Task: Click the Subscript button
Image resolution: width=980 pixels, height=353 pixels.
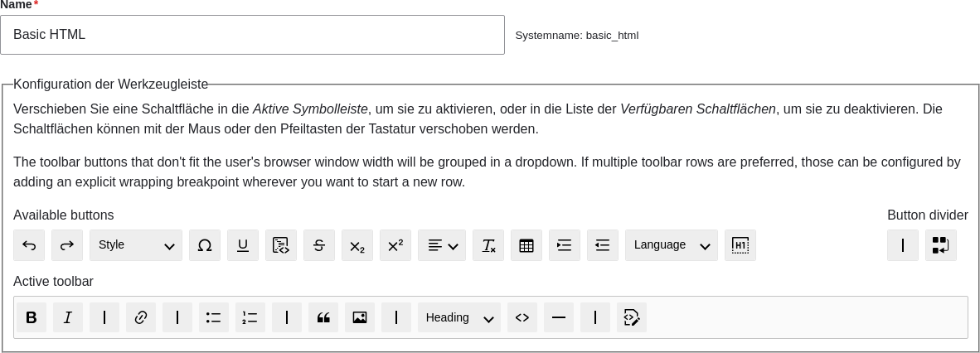Action: click(357, 245)
